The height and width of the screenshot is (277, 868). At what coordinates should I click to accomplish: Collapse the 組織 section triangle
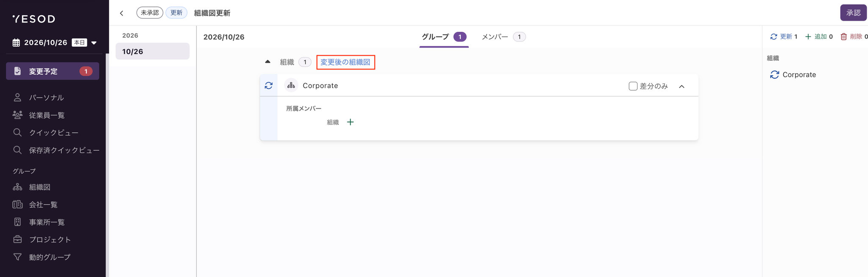(x=267, y=62)
